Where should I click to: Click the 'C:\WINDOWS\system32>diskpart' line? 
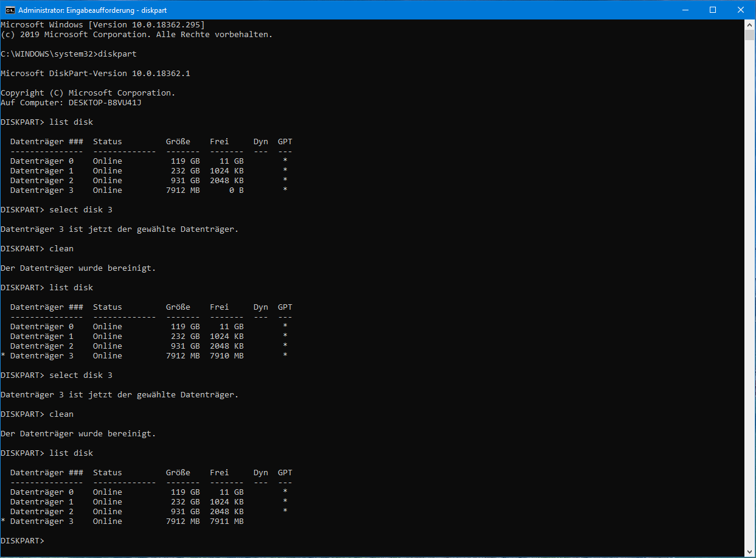pyautogui.click(x=69, y=54)
